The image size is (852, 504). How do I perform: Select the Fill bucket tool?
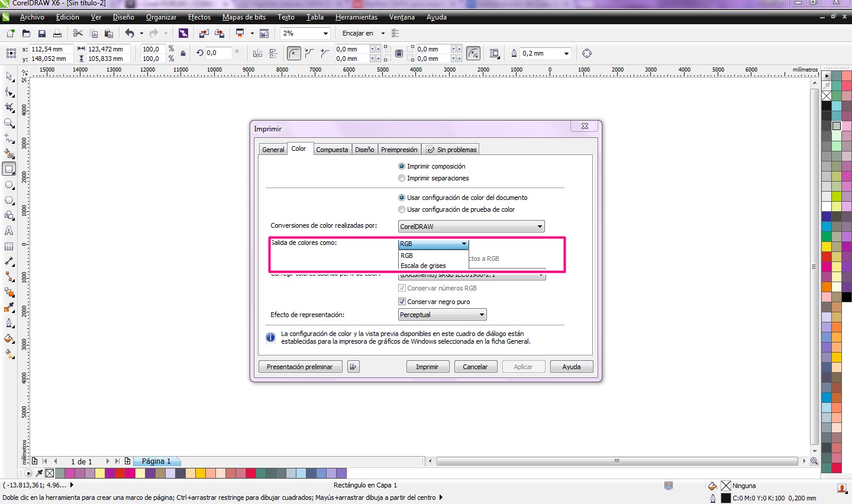click(9, 338)
